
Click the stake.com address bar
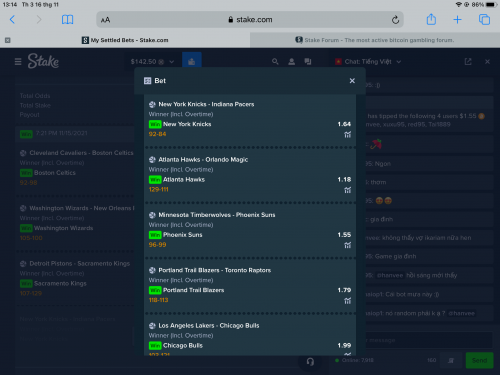click(250, 20)
